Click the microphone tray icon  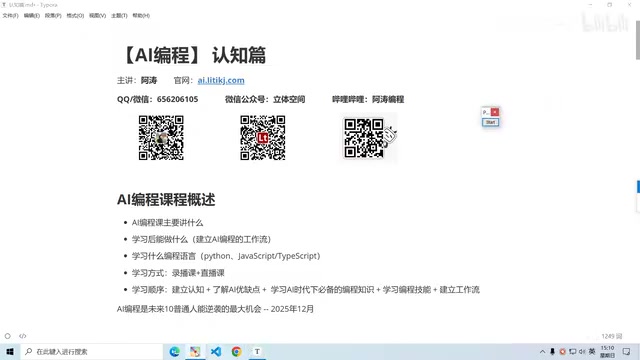coord(552,351)
